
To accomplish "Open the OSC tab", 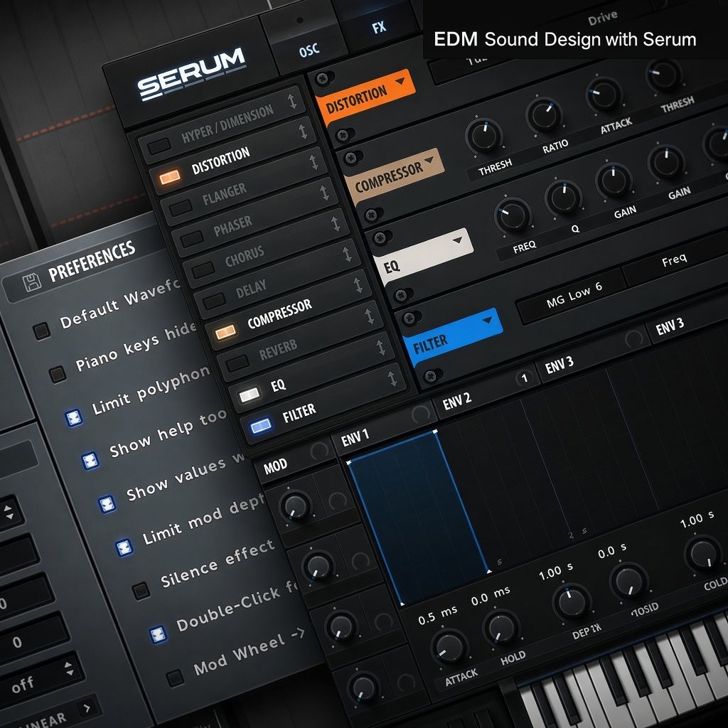I will click(309, 50).
